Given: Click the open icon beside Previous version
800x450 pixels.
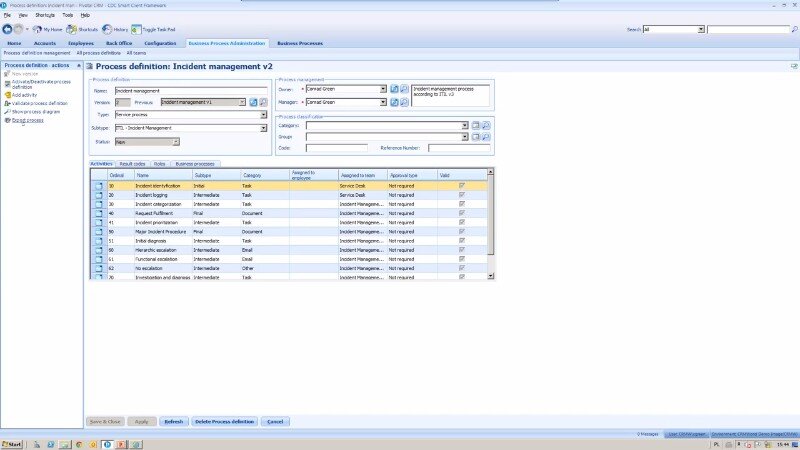Looking at the screenshot, I should [x=254, y=102].
